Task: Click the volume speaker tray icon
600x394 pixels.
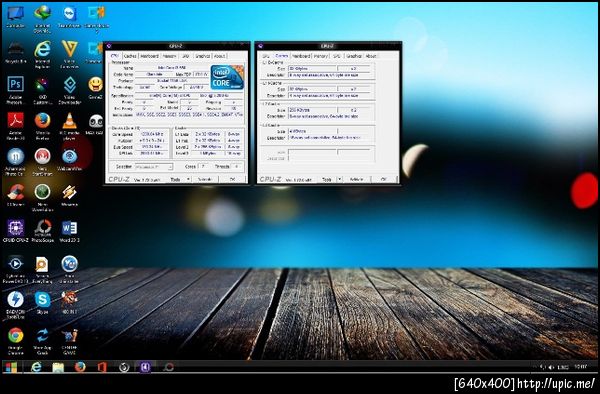Action: 551,367
